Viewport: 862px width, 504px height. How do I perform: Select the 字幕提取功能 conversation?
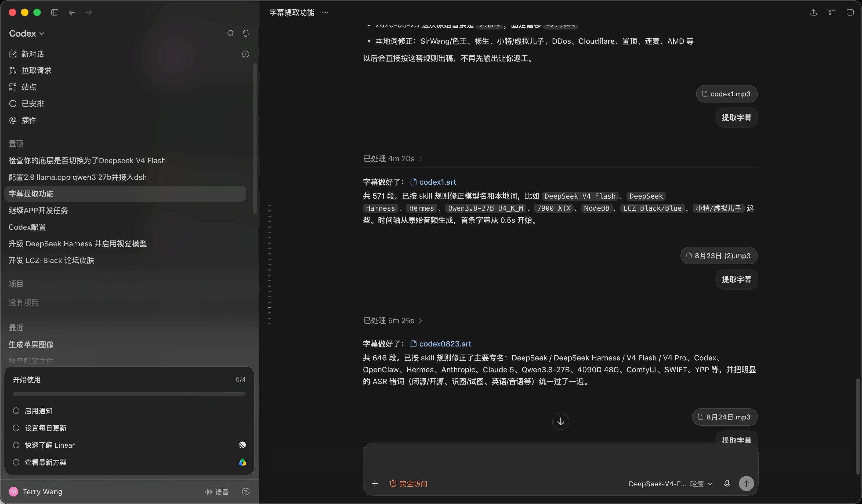pos(125,193)
